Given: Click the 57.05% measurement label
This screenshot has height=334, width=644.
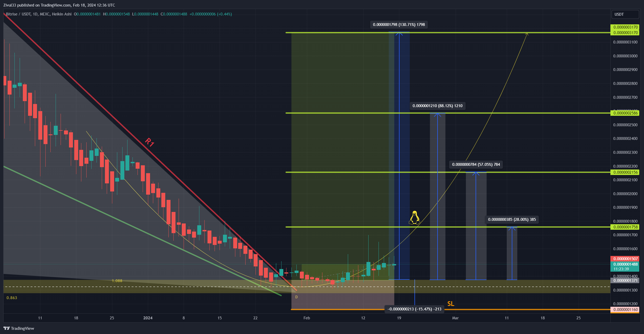Looking at the screenshot, I should click(x=476, y=165).
